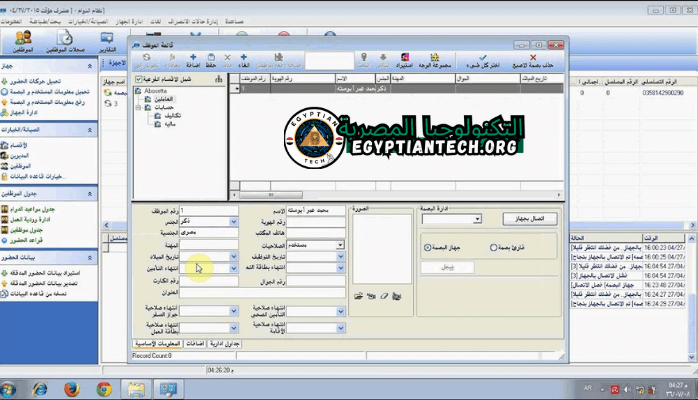The width and height of the screenshot is (698, 400).
Task: Open the ادارة الجهاز menu in menu bar
Action: click(x=129, y=21)
